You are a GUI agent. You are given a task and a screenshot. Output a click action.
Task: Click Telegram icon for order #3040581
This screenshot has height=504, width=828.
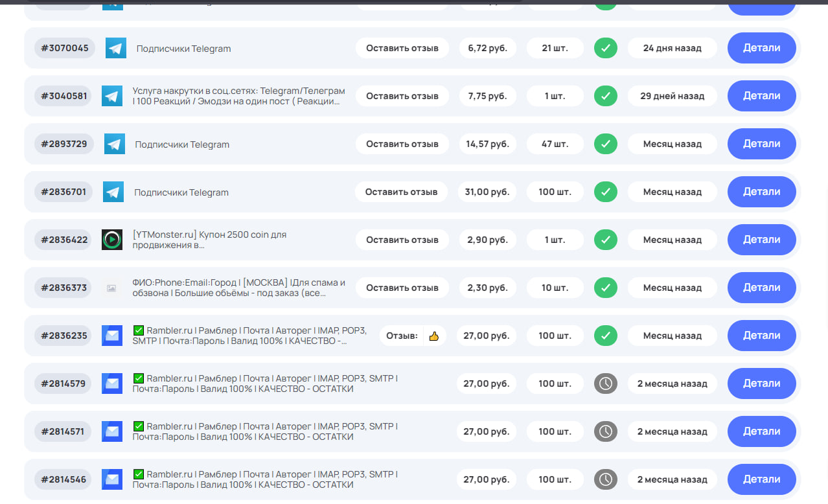[112, 96]
